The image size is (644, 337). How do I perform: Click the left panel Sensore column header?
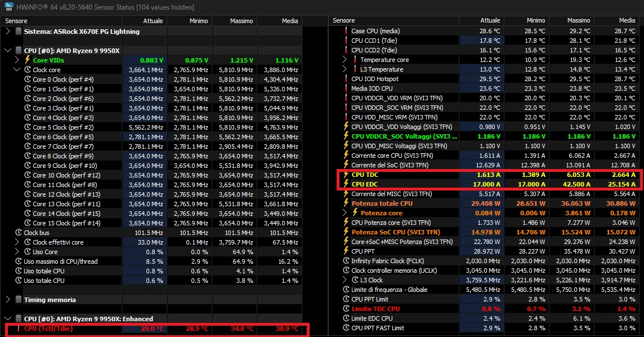point(61,21)
